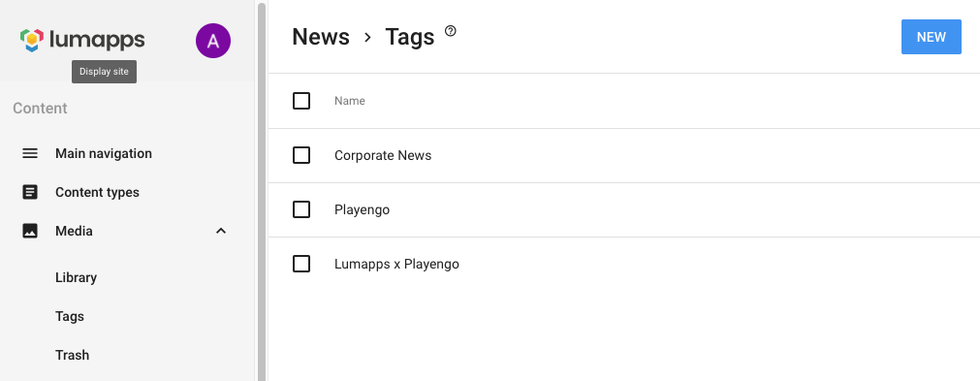Click the Content types document icon

(30, 192)
